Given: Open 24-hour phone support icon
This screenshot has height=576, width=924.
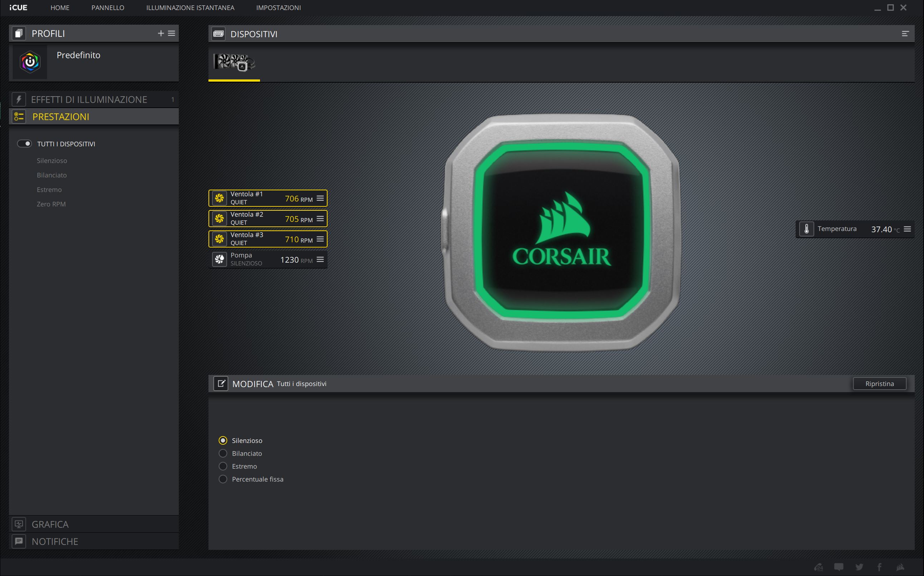Looking at the screenshot, I should [x=819, y=567].
